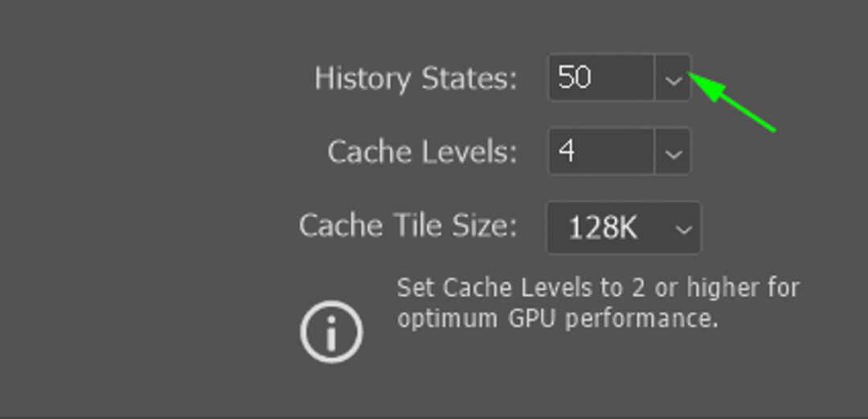Expand the Cache Levels dropdown arrow
Viewport: 868px width, 419px height.
pyautogui.click(x=673, y=152)
